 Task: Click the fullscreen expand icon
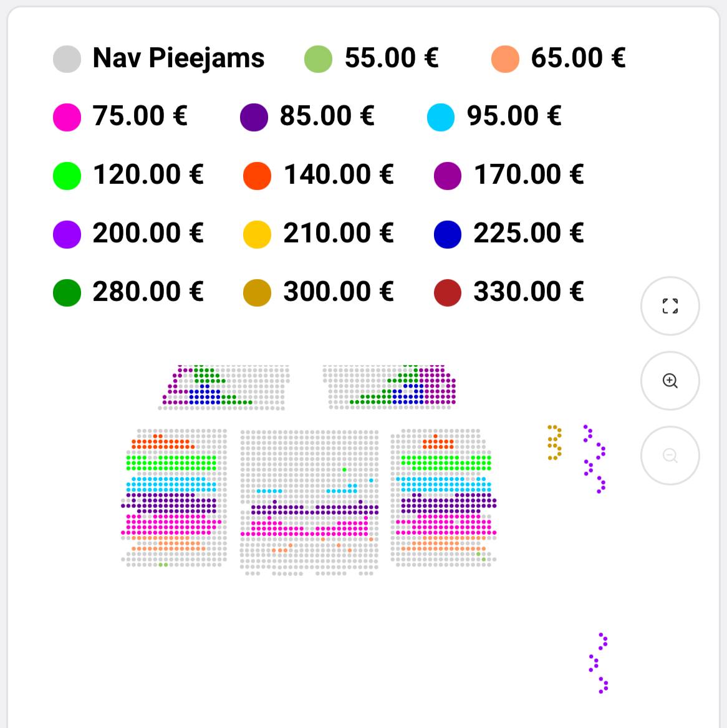pyautogui.click(x=670, y=306)
